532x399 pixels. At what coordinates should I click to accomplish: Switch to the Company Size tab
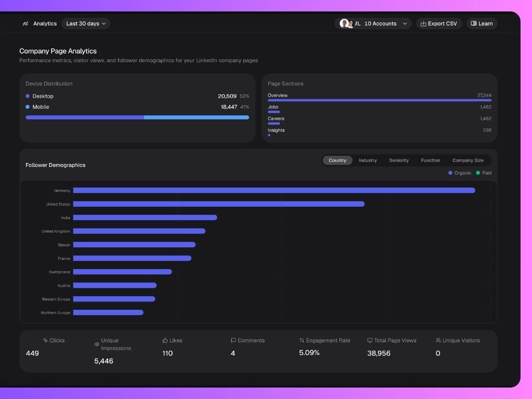pos(468,160)
